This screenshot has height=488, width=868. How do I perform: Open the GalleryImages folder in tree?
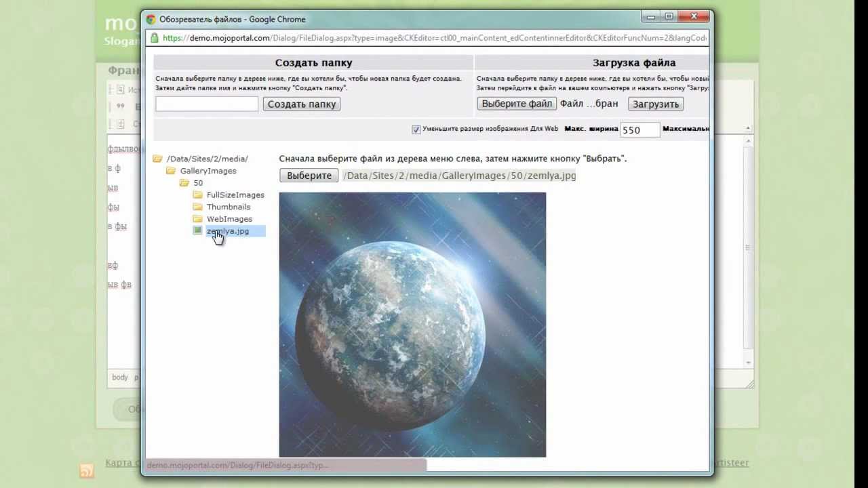208,171
